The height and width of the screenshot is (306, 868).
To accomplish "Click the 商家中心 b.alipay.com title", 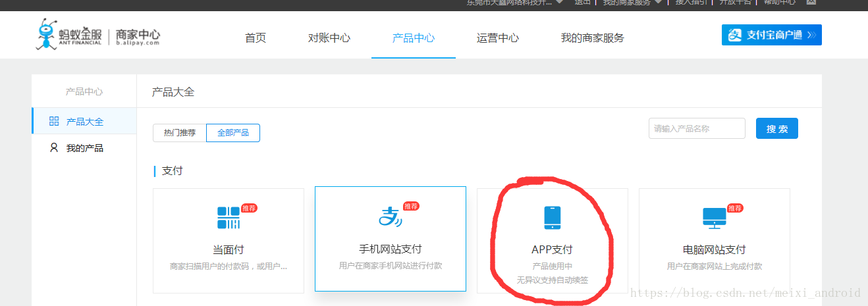I will click(x=138, y=37).
